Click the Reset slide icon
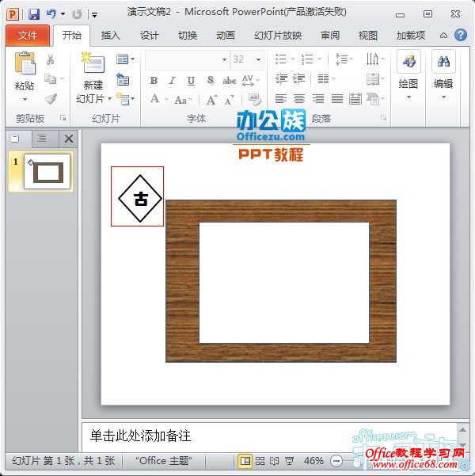 click(123, 79)
